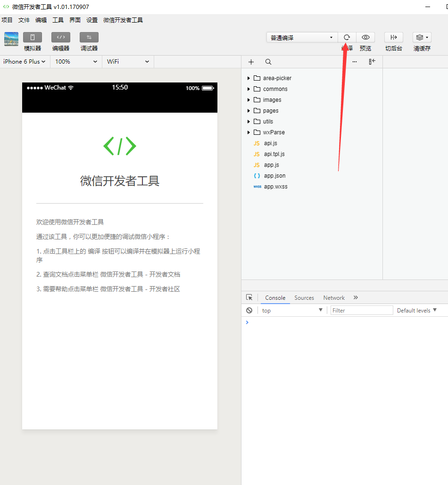Screen dimensions: 448x485
Task: Minimize the developer tools window
Action: click(x=428, y=7)
